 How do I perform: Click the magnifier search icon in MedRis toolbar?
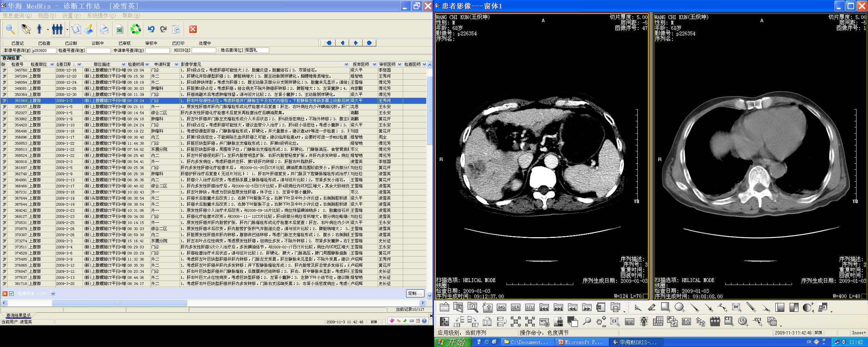[x=10, y=29]
